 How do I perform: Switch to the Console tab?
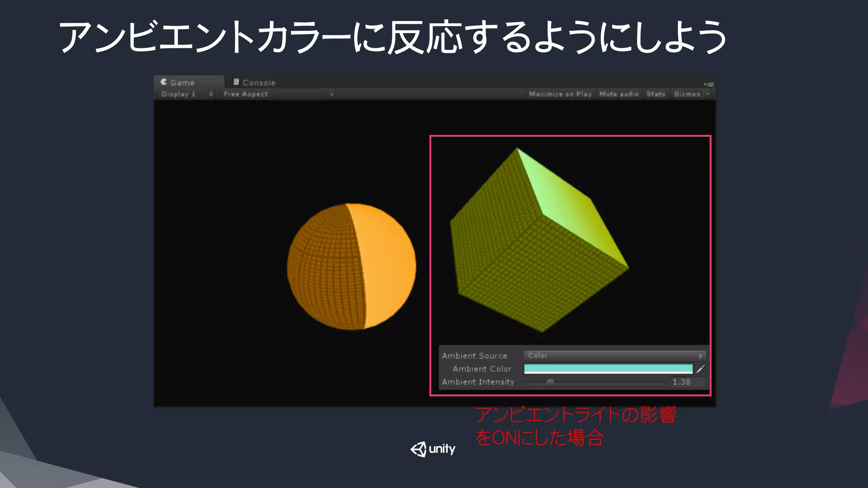(259, 83)
